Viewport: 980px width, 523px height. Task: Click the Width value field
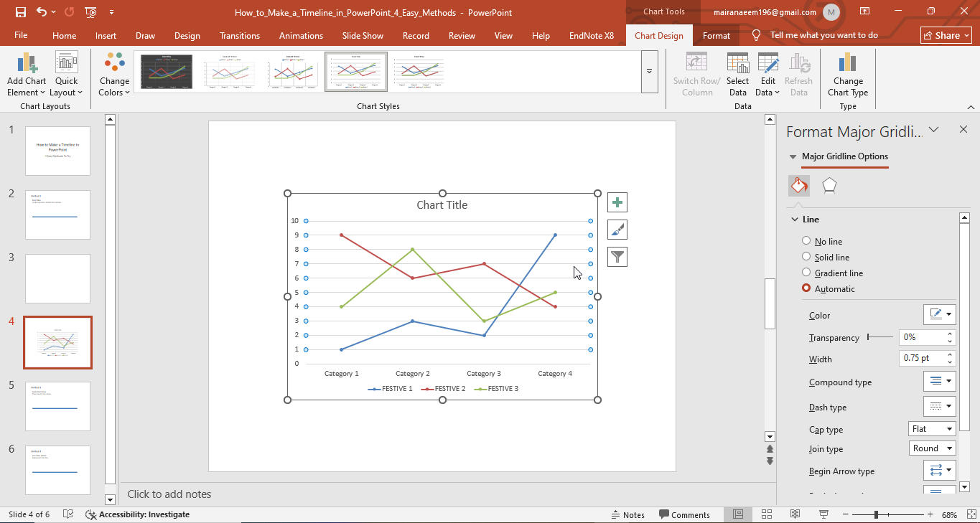[922, 358]
